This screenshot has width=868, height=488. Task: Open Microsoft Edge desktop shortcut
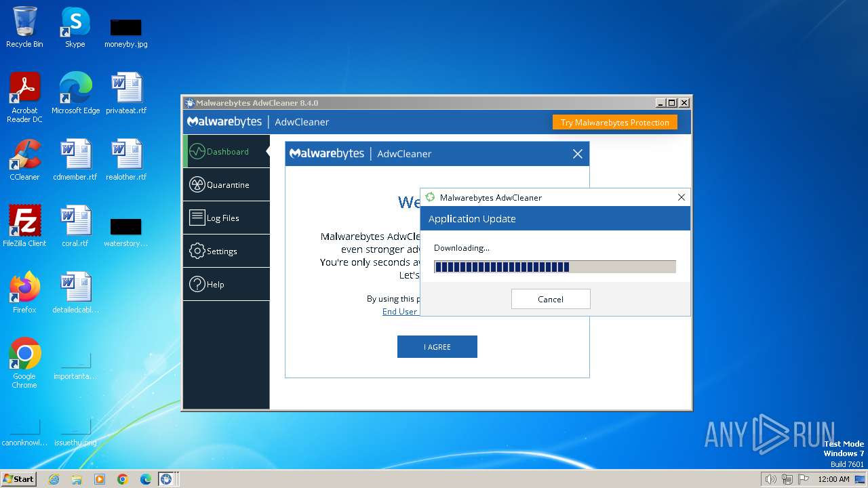click(x=75, y=94)
